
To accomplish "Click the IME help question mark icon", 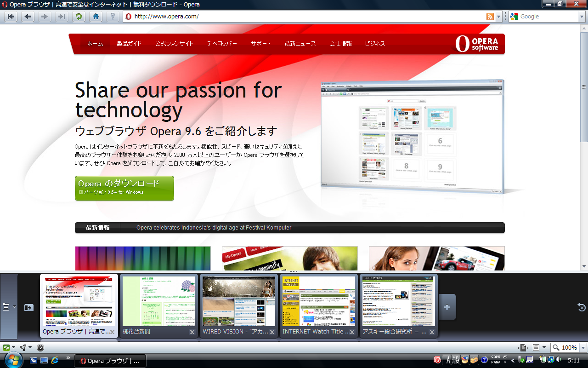I will (x=484, y=360).
